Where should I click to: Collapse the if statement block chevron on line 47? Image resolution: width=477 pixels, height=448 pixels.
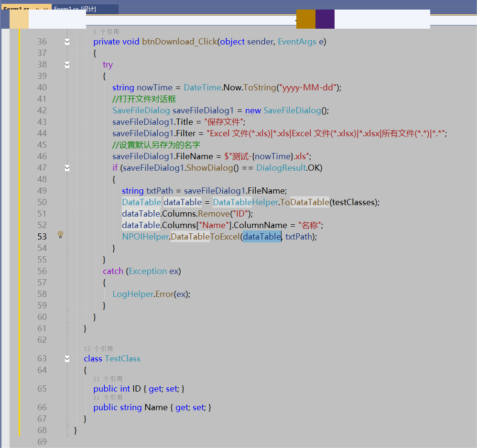coord(67,167)
